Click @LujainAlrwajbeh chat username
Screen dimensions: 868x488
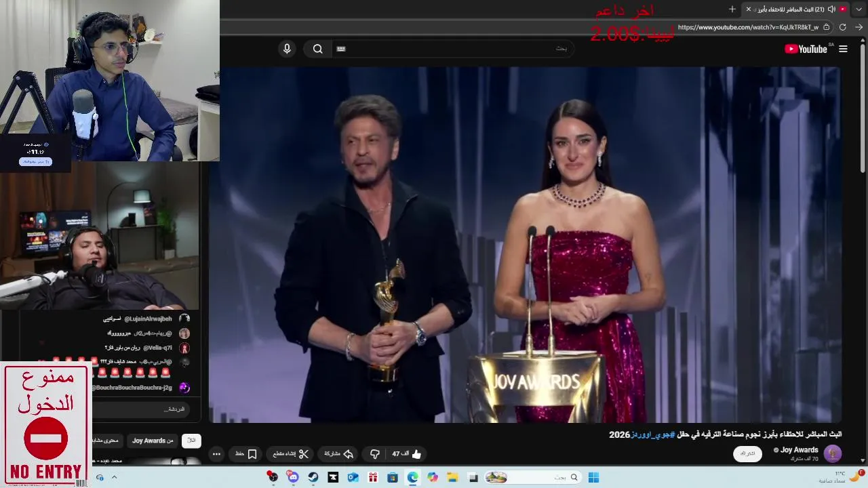(x=148, y=319)
